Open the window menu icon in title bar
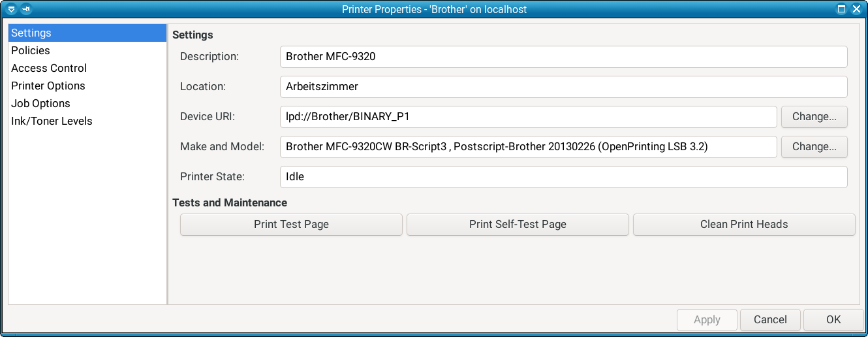868x337 pixels. coord(11,9)
